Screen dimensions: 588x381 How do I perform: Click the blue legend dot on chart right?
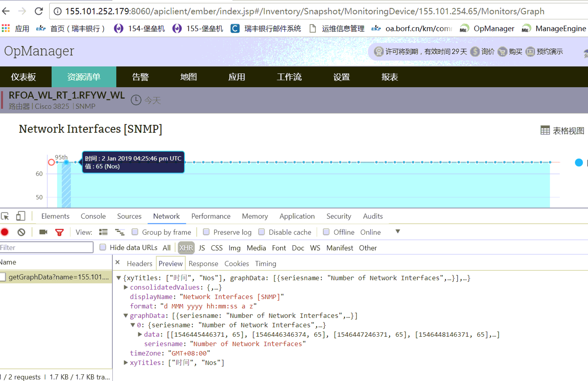click(x=579, y=162)
